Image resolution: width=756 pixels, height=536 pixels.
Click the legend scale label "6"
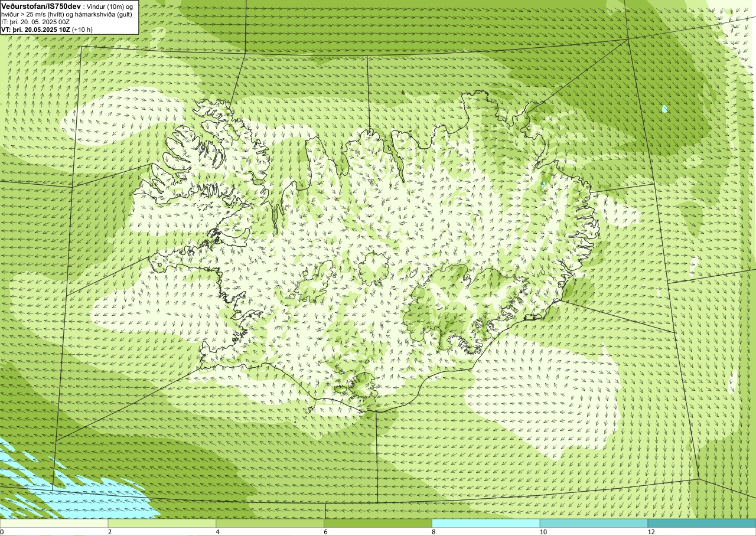point(326,532)
